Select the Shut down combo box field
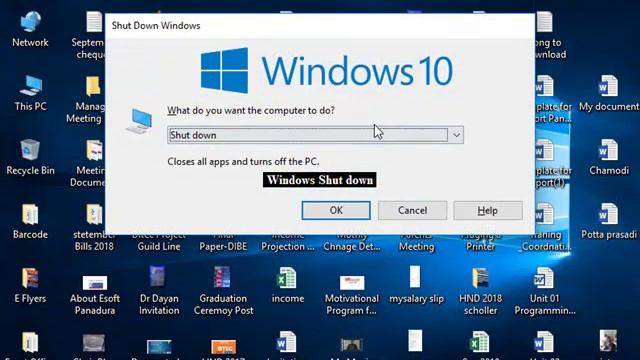The height and width of the screenshot is (360, 640). pyautogui.click(x=315, y=135)
